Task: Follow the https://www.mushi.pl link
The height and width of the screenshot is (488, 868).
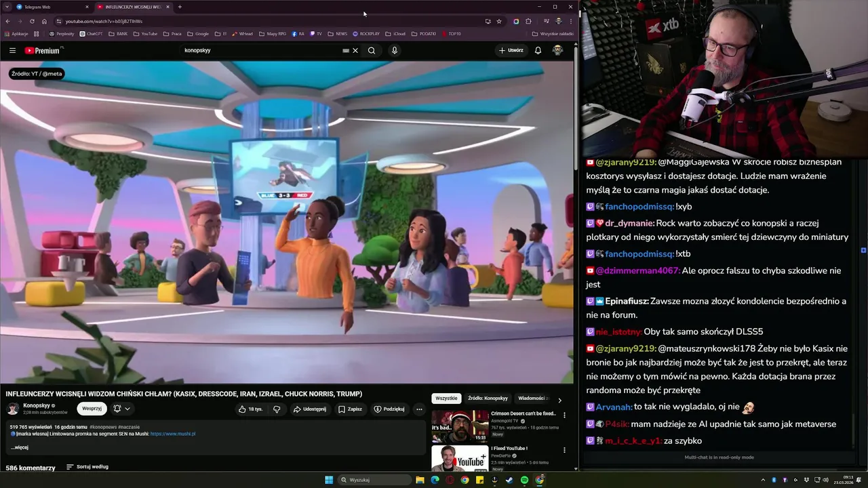Action: (x=173, y=434)
